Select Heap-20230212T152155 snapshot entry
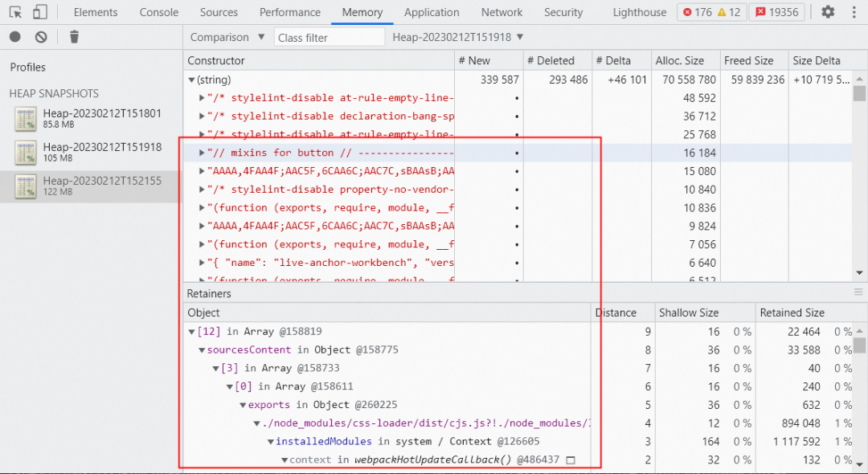The image size is (868, 474). click(x=91, y=186)
